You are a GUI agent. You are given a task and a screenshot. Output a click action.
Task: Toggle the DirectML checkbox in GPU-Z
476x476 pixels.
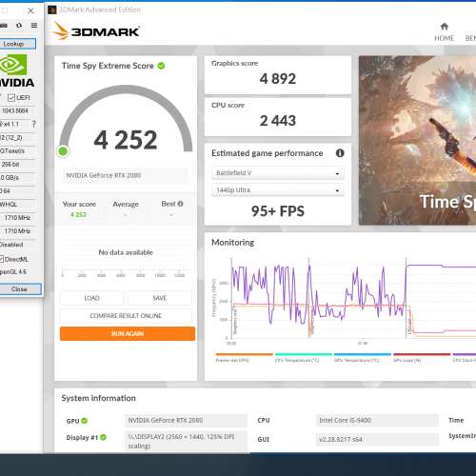(x=1, y=259)
